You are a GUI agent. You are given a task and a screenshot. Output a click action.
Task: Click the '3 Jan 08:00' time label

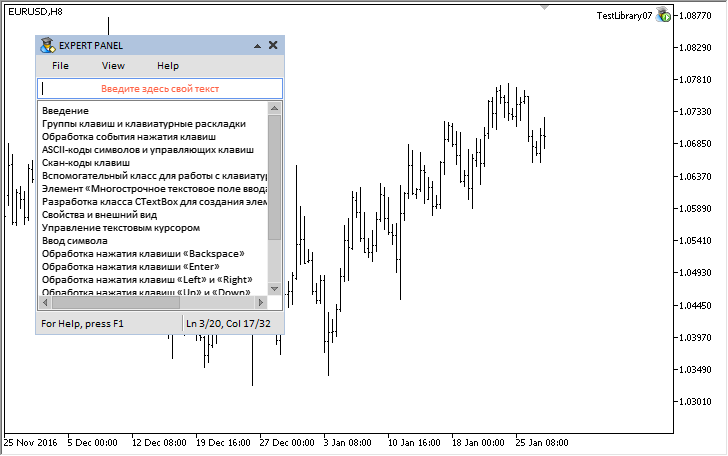(x=347, y=443)
